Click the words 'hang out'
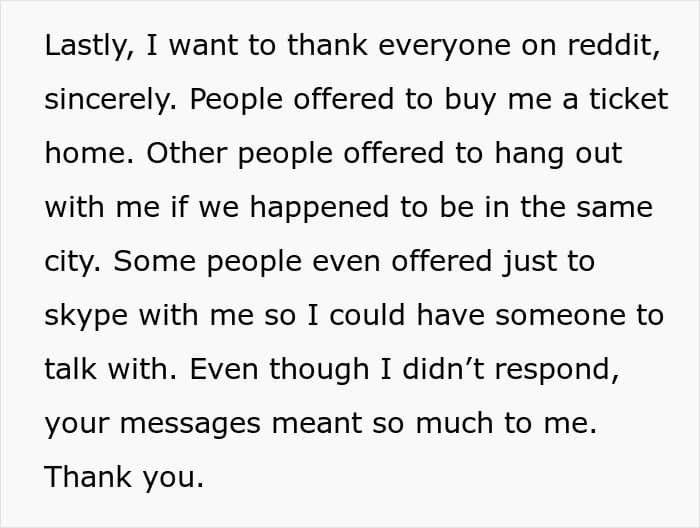This screenshot has width=700, height=528. pyautogui.click(x=558, y=154)
